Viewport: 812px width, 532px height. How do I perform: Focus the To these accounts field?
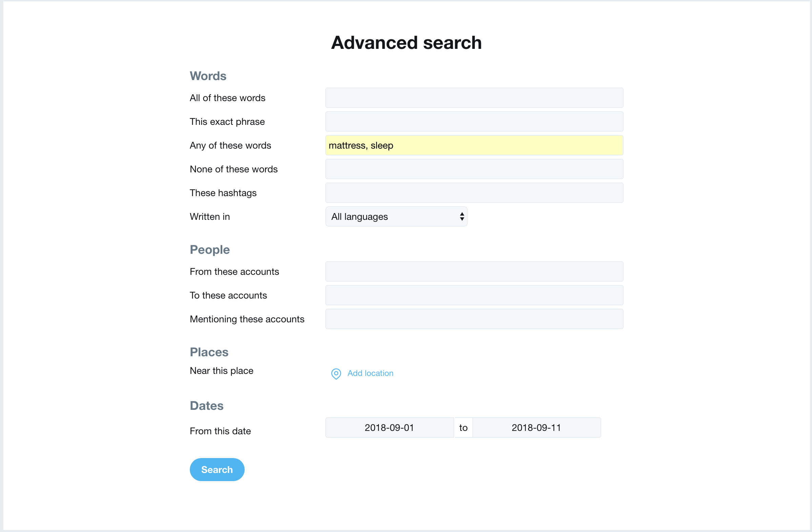pos(474,295)
